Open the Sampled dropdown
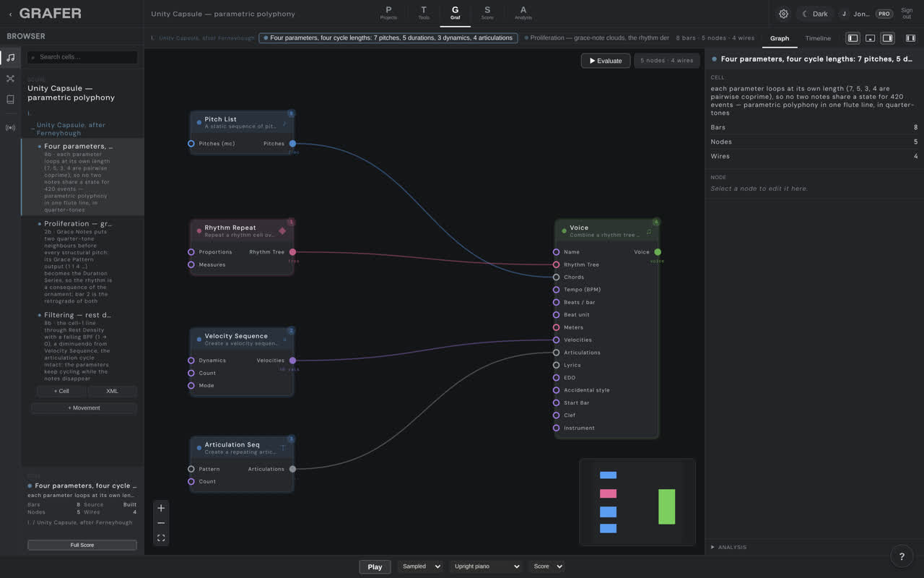This screenshot has height=578, width=924. tap(420, 566)
